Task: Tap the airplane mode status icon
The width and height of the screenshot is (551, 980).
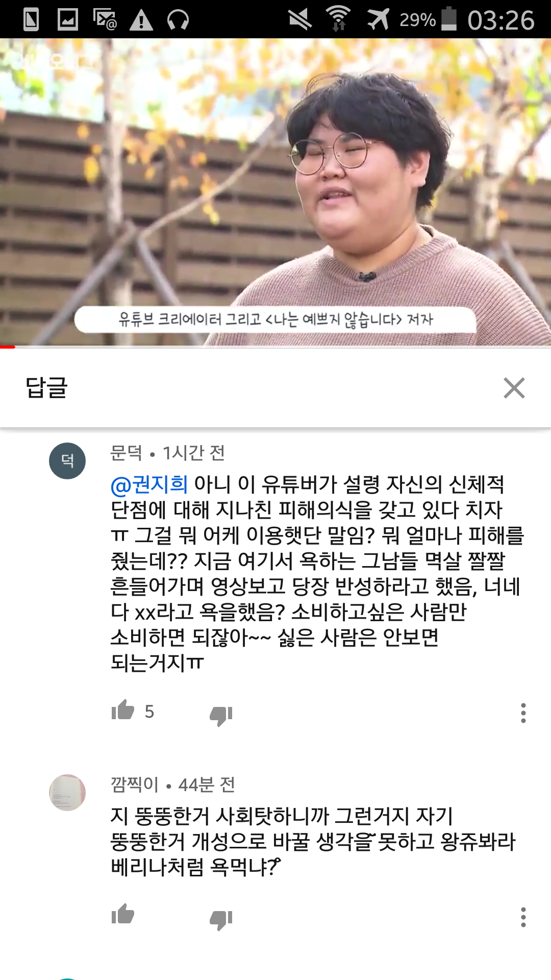Action: click(x=378, y=19)
